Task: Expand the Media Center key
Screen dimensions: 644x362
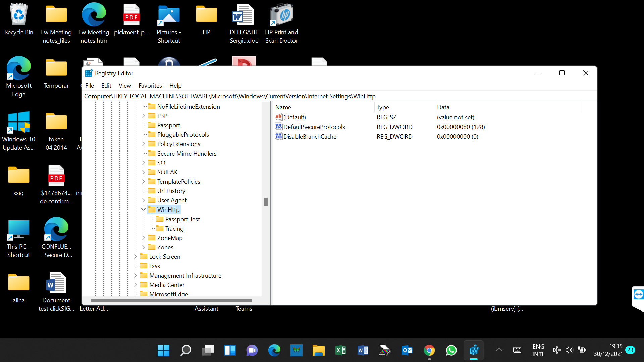Action: 136,285
